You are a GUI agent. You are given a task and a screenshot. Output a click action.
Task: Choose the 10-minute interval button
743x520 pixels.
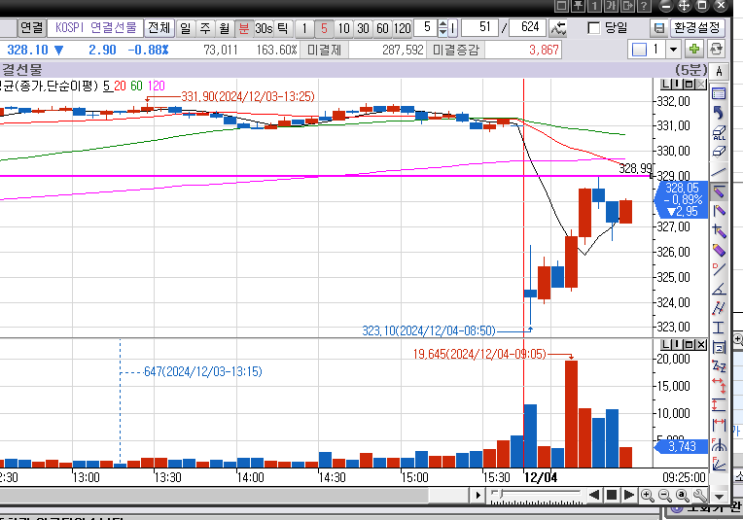click(x=344, y=28)
